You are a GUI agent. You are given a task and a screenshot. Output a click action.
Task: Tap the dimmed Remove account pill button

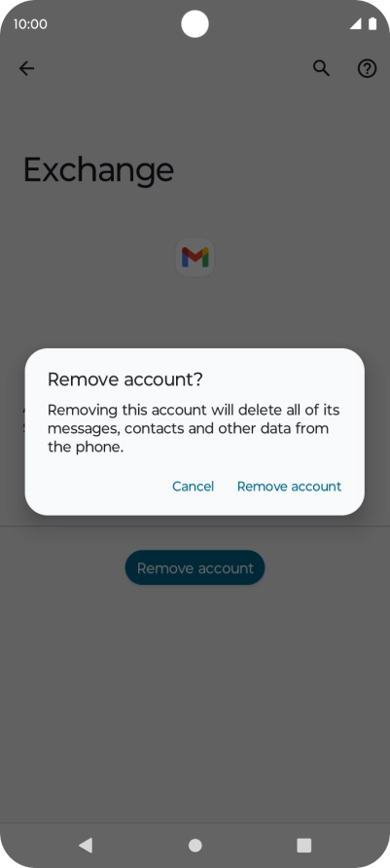(x=195, y=568)
